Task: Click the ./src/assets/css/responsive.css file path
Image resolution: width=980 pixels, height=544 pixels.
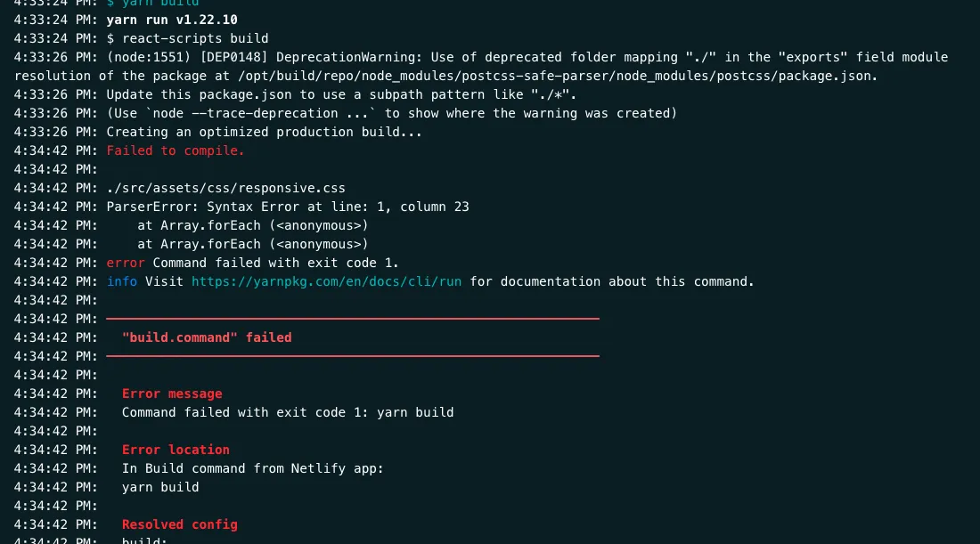Action: click(225, 188)
